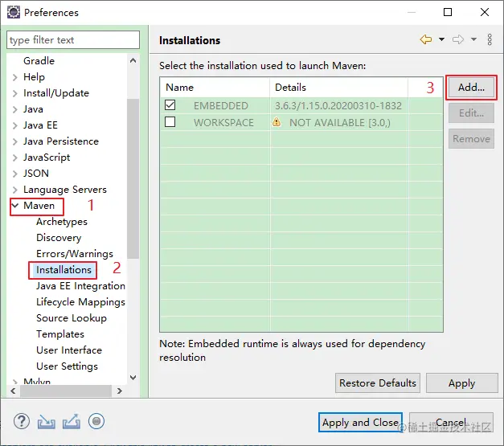Click the Remove button
Viewport: 504px width, 446px height.
(471, 139)
